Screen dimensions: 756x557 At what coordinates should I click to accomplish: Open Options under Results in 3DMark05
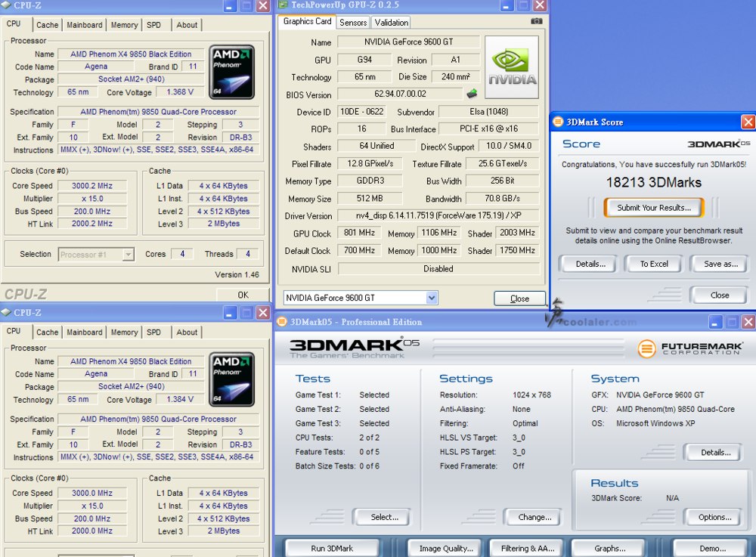(x=714, y=517)
